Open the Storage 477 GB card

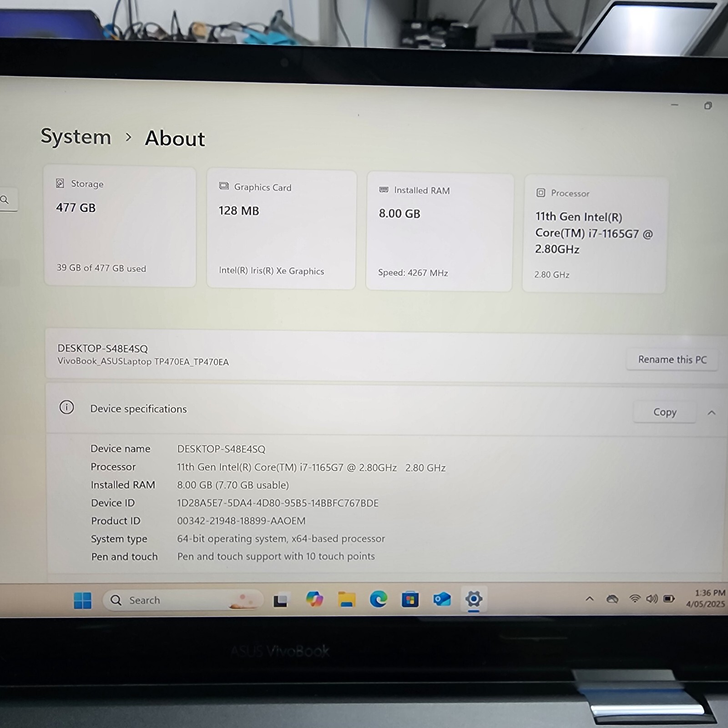point(120,227)
